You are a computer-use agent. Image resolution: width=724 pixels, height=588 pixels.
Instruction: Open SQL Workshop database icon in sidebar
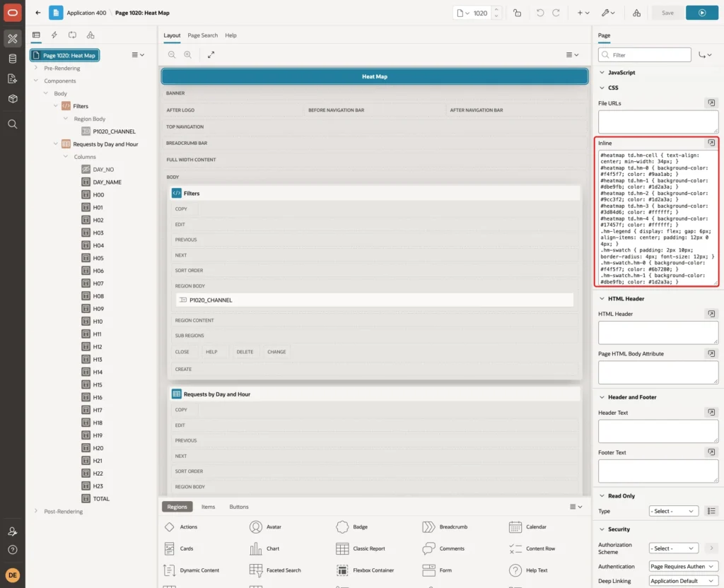pyautogui.click(x=13, y=59)
